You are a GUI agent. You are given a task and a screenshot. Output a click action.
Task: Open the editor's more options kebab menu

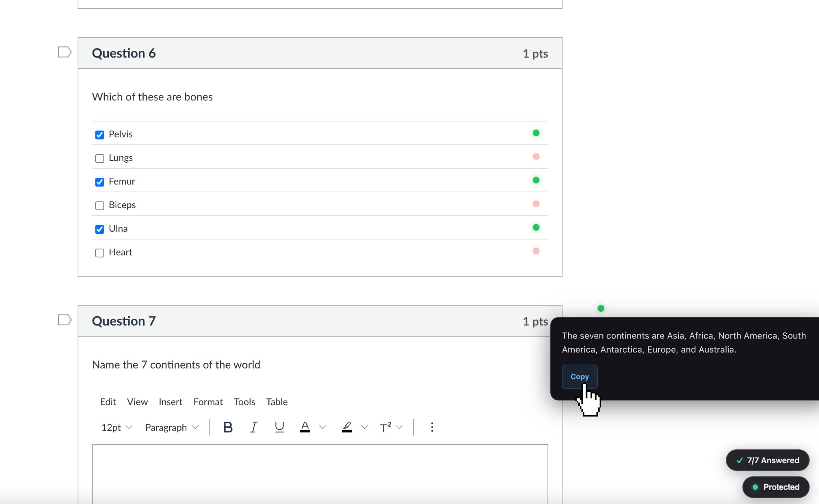pos(432,427)
